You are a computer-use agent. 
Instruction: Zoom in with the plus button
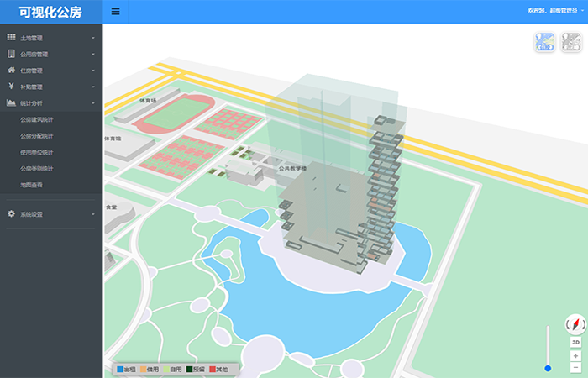point(575,355)
